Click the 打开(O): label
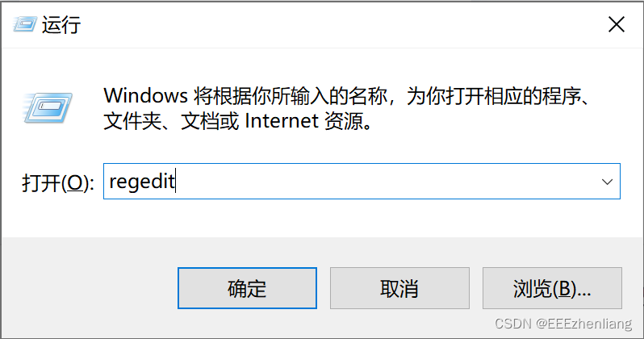This screenshot has height=339, width=644. pyautogui.click(x=58, y=183)
